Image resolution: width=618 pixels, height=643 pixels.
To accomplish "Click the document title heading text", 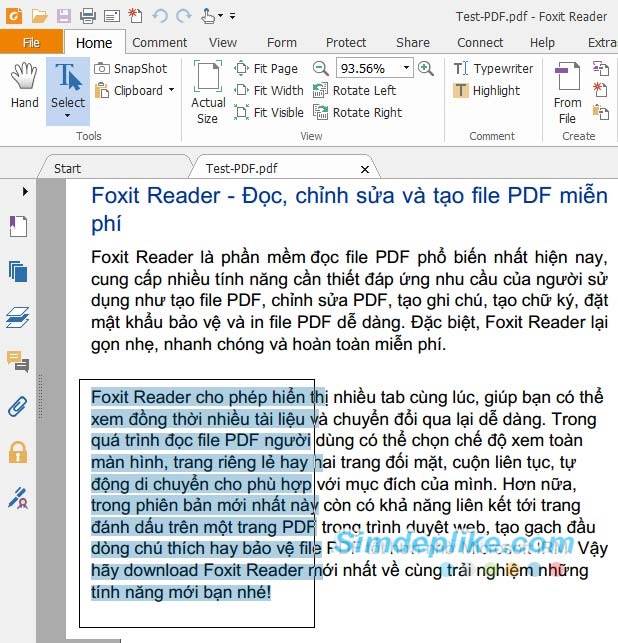I will coord(349,209).
